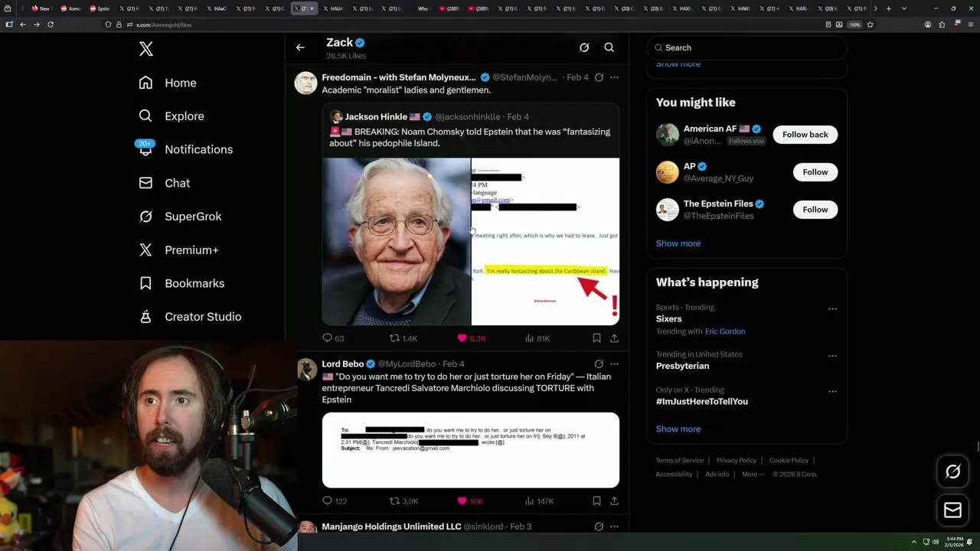
Task: Open the Terms of Service link
Action: 679,461
